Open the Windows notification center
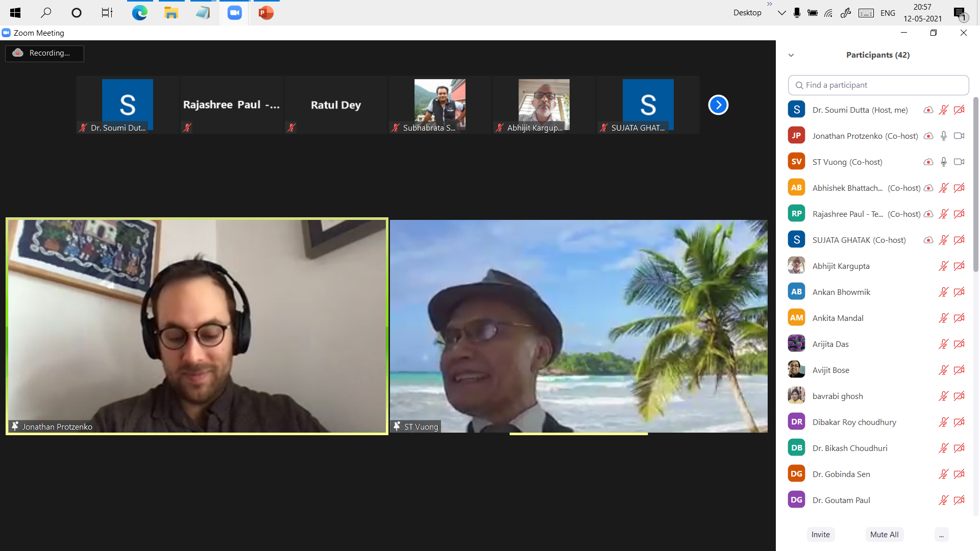The image size is (980, 551). 961,14
